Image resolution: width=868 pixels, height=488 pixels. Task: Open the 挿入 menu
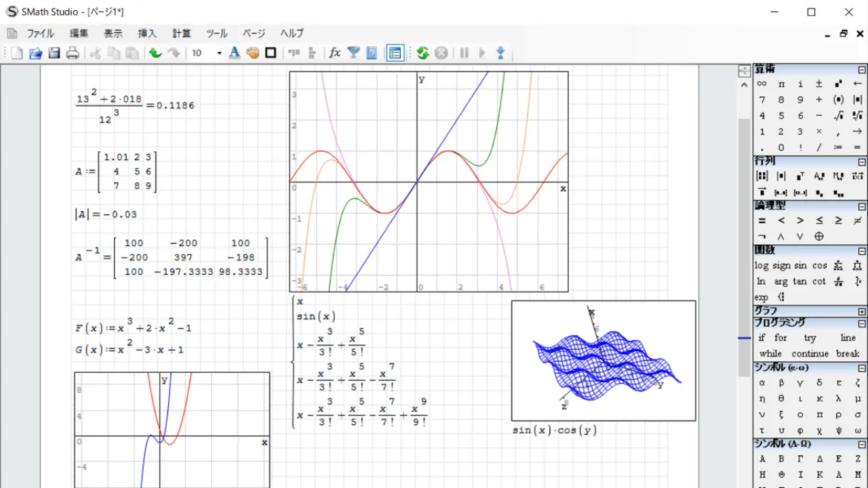coord(147,33)
